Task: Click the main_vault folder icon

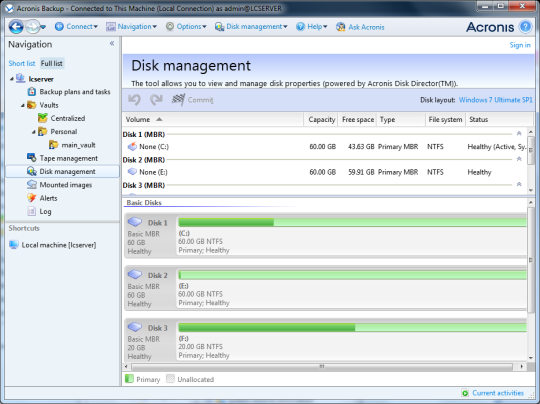Action: [x=53, y=145]
